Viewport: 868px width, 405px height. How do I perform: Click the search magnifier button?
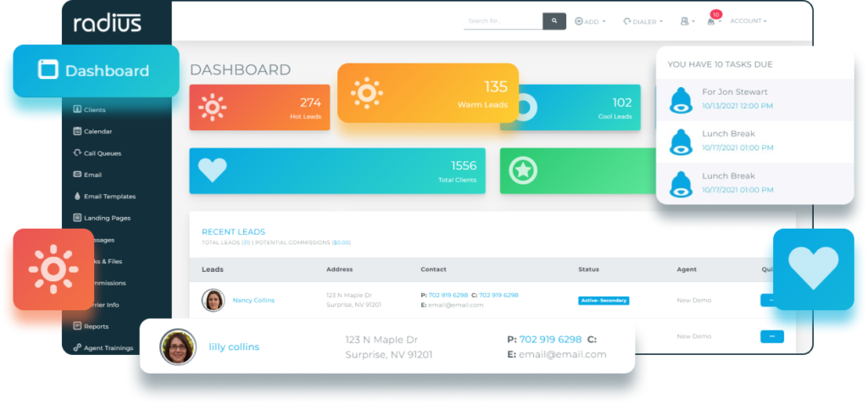pyautogui.click(x=554, y=20)
